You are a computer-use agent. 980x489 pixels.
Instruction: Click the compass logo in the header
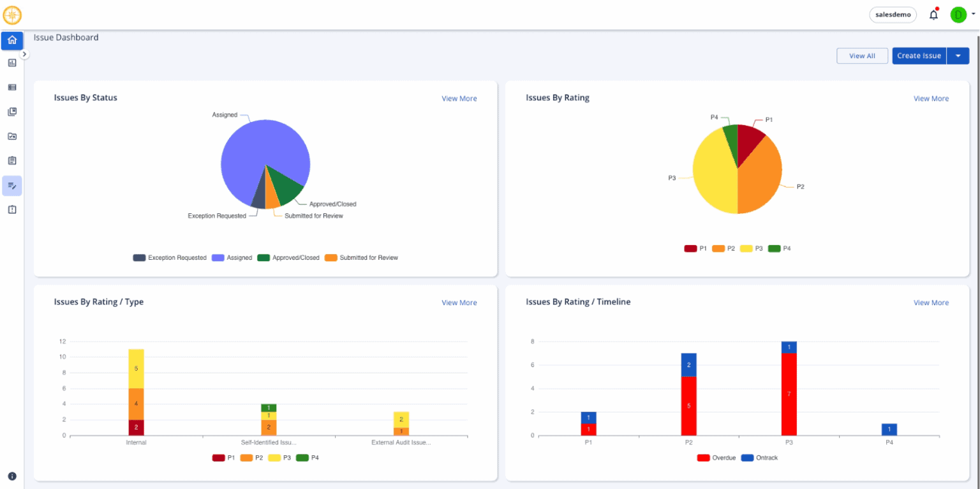click(x=12, y=15)
